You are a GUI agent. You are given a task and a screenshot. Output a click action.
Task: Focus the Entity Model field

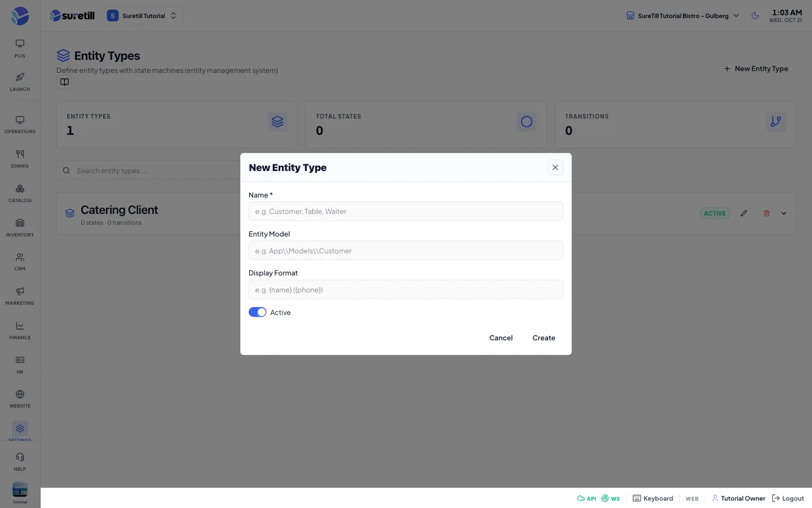pos(406,251)
